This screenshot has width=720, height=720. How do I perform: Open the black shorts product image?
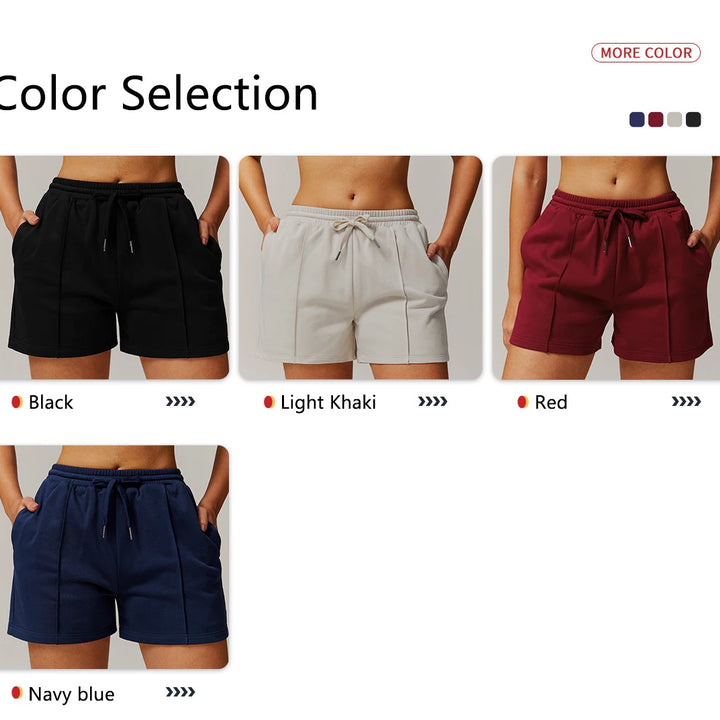tap(114, 268)
